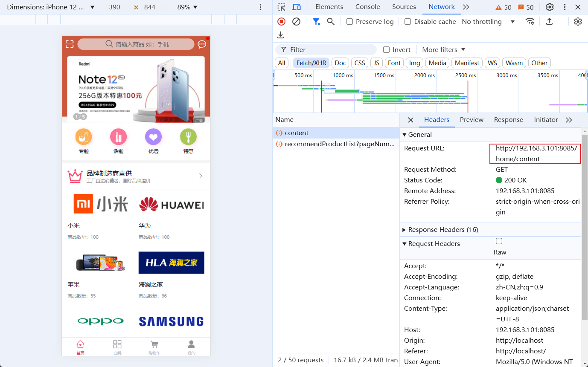Open the Response tab of request
This screenshot has width=588, height=367.
tap(508, 120)
